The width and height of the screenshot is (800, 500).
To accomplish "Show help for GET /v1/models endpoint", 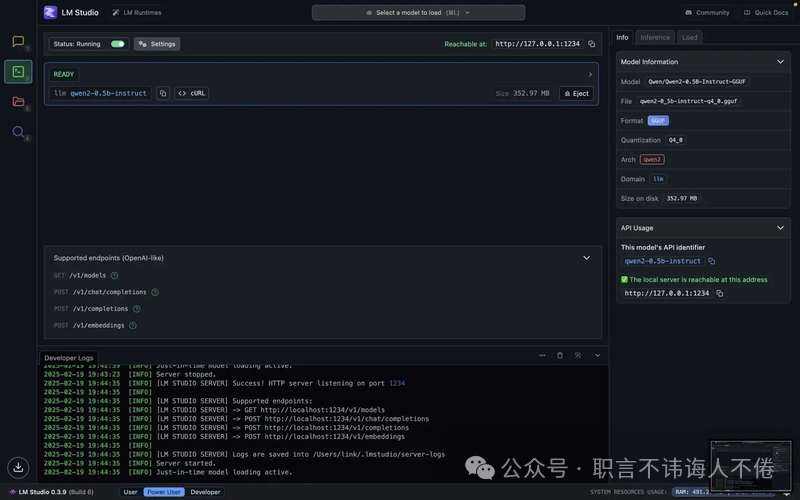I will click(114, 276).
